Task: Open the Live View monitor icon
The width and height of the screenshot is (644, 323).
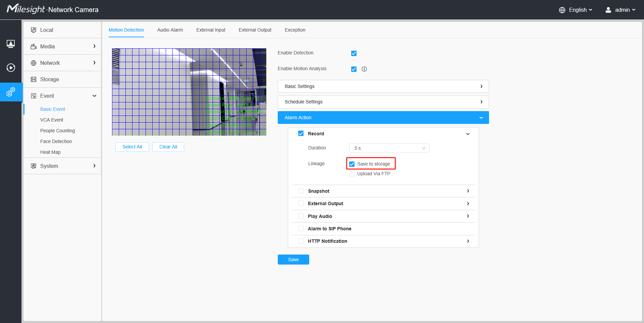Action: click(11, 44)
